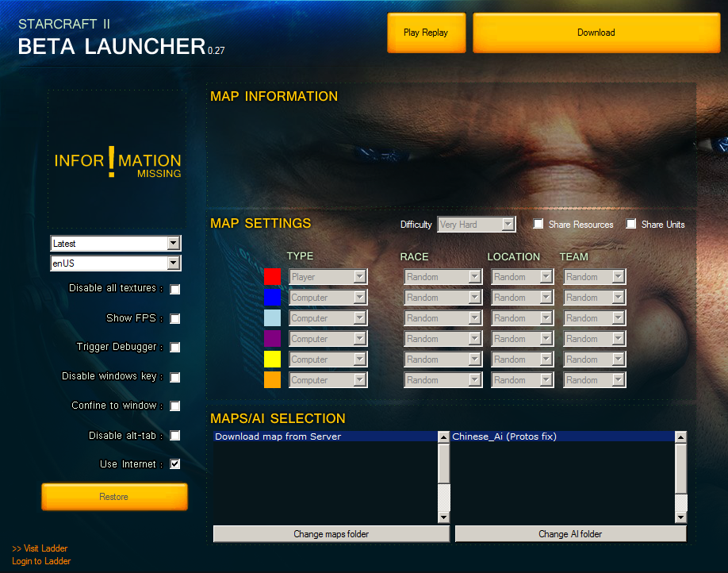Click the orange player color swatch
This screenshot has height=573, width=728.
click(272, 379)
